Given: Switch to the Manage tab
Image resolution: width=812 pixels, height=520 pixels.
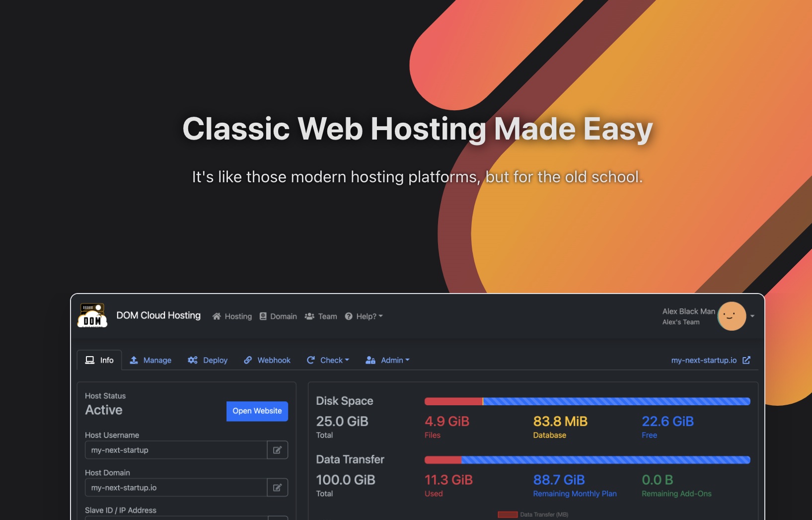Looking at the screenshot, I should [150, 360].
